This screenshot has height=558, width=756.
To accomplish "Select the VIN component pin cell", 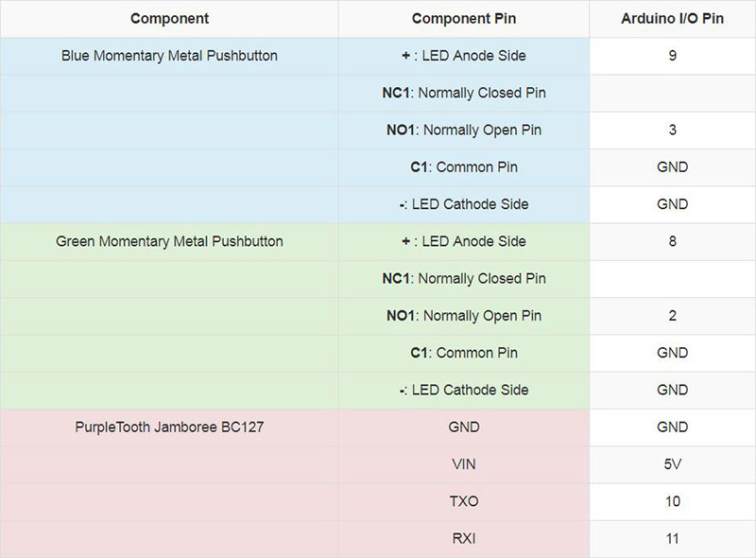I will 463,464.
